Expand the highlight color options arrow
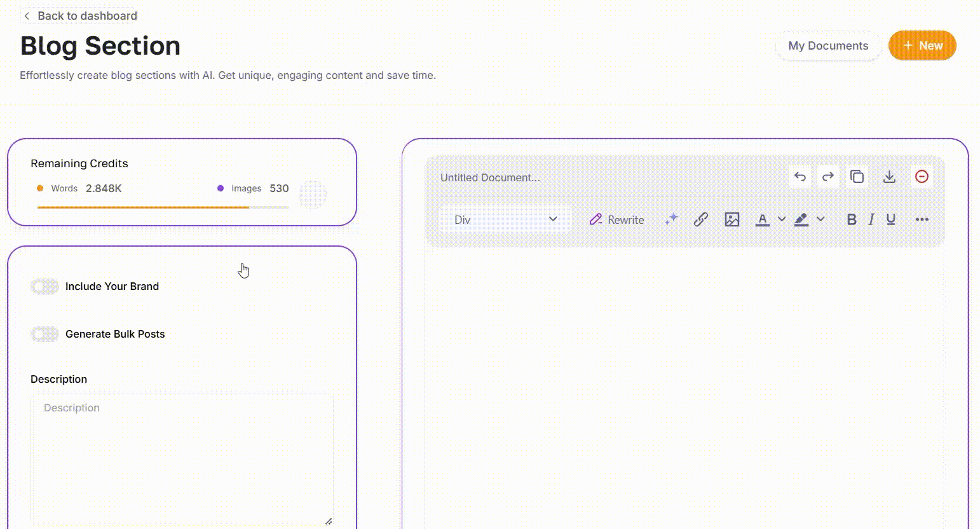 point(820,219)
